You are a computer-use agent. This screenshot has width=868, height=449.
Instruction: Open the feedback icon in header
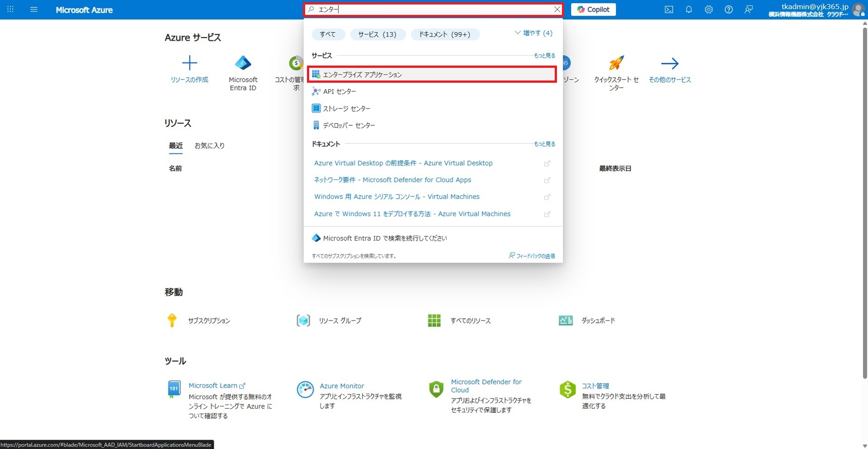click(748, 9)
